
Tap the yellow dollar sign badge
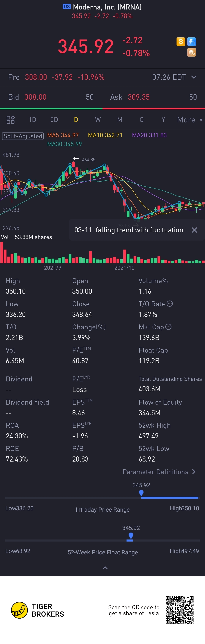tap(181, 42)
